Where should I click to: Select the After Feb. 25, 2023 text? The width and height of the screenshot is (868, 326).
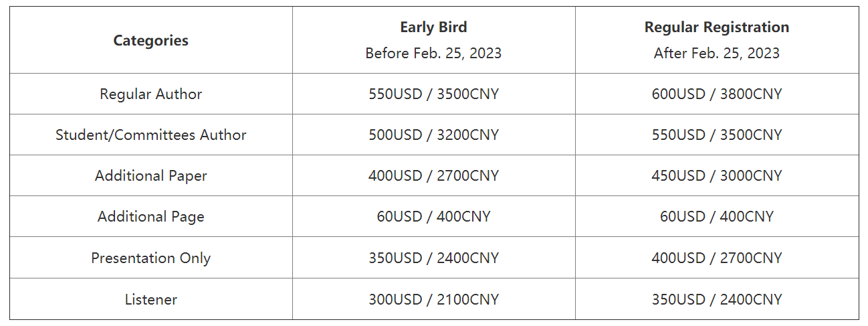point(717,54)
